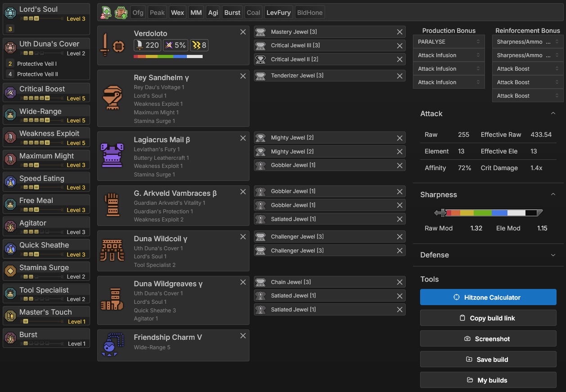Screen dimensions: 566x392
Task: Click the Duna Wildgreaves leg armor icon
Action: coord(112,300)
